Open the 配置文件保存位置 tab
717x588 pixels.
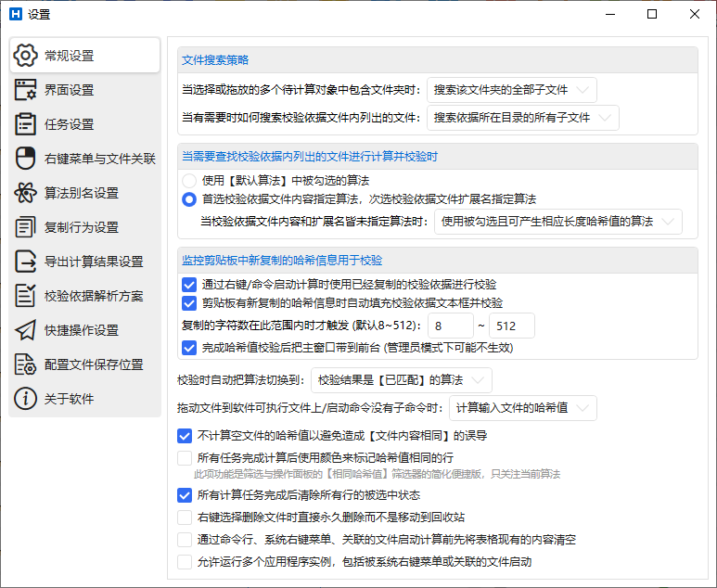(85, 364)
